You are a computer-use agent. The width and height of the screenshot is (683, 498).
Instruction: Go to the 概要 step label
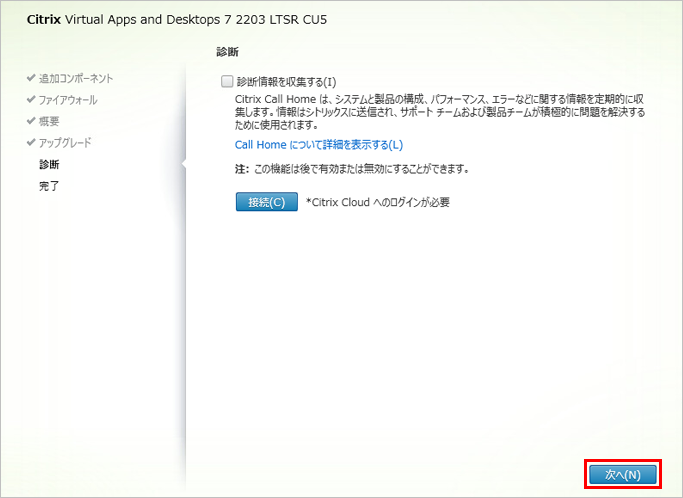click(50, 121)
